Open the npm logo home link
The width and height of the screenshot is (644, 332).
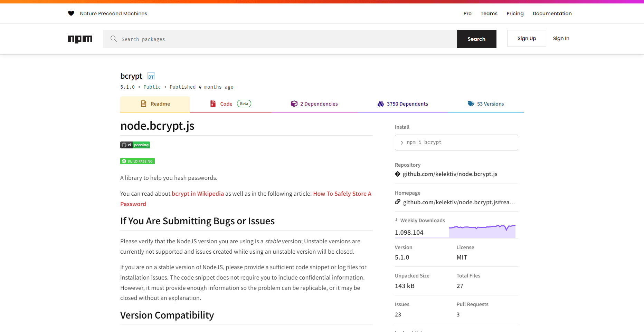[x=80, y=39]
